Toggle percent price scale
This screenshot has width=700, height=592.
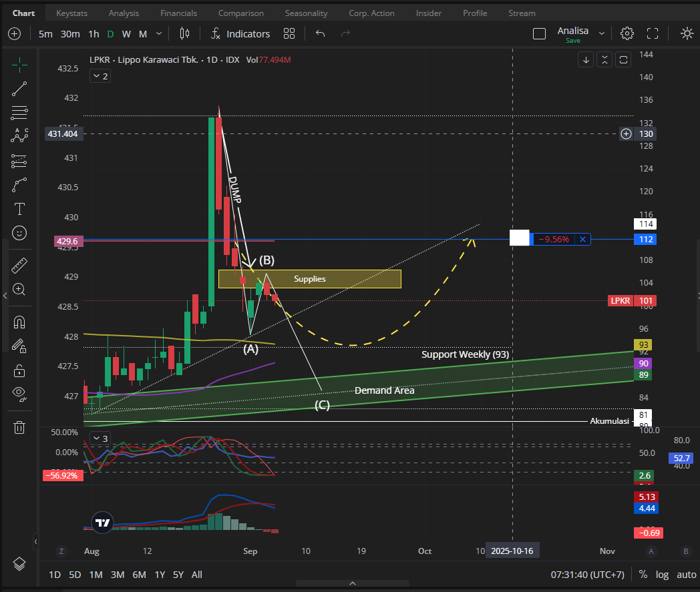point(643,575)
